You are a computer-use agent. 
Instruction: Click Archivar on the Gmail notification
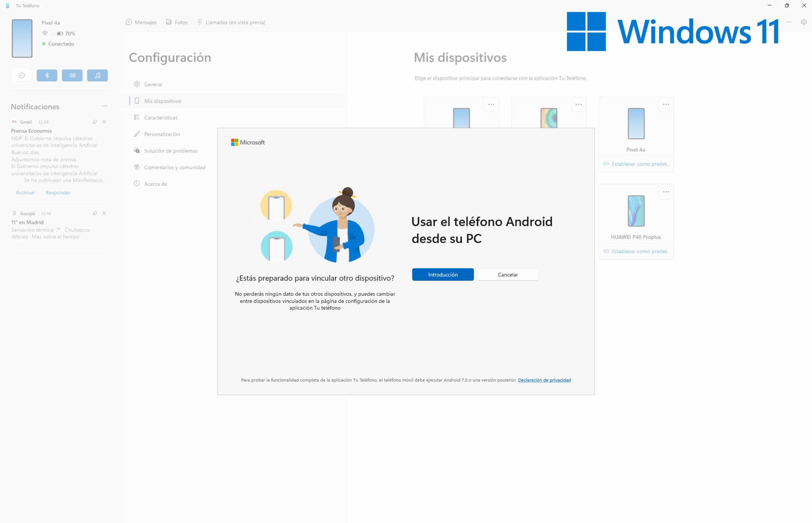click(25, 193)
